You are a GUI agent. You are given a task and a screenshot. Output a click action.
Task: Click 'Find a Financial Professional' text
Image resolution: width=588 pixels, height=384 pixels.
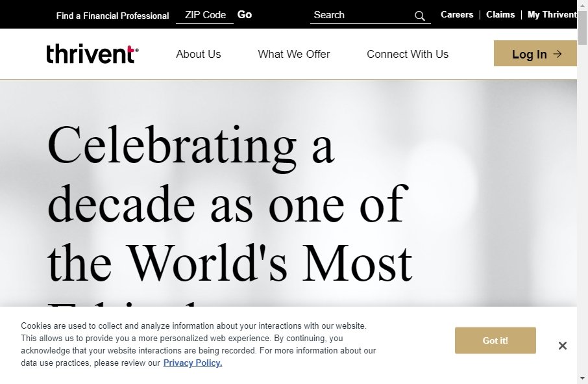tap(112, 16)
